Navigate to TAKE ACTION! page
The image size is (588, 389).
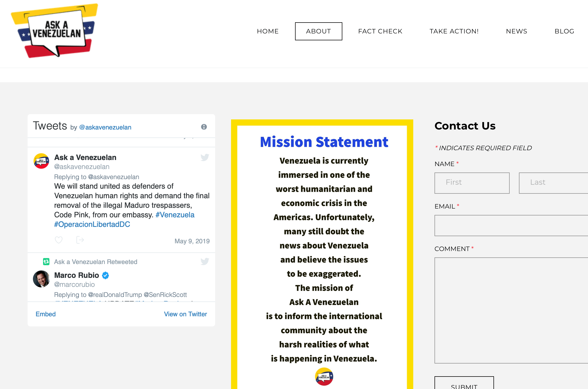(454, 31)
